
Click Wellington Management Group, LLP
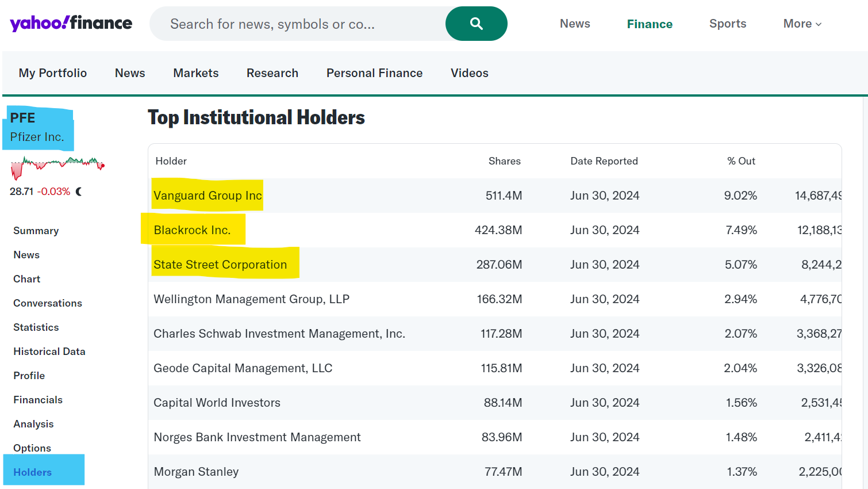click(x=251, y=299)
